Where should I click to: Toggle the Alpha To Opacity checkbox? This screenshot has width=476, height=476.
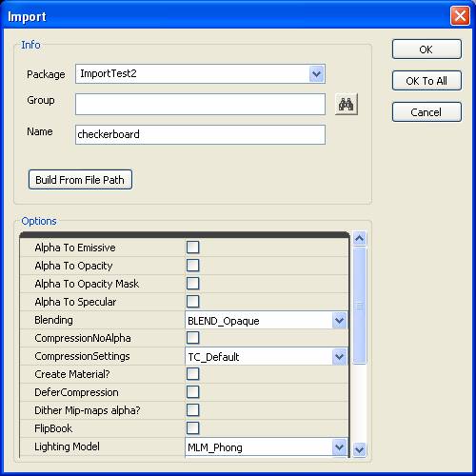pos(193,266)
